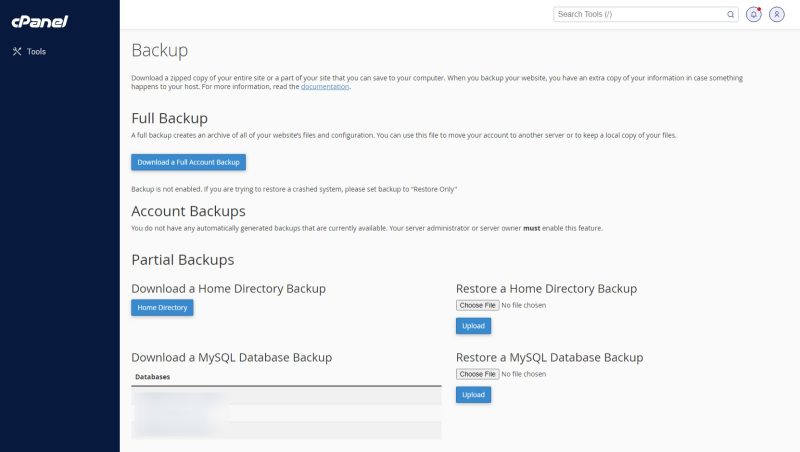Click the Databases column header
Image resolution: width=800 pixels, height=452 pixels.
pos(153,377)
